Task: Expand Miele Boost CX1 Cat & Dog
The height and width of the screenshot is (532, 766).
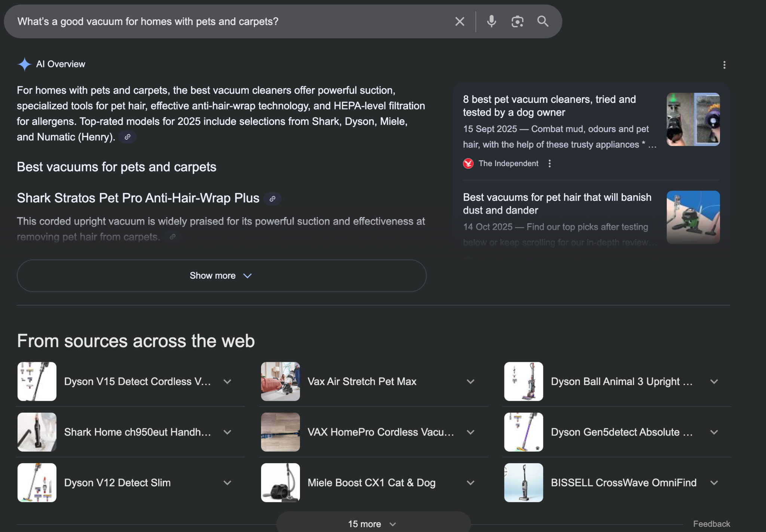Action: coord(471,483)
